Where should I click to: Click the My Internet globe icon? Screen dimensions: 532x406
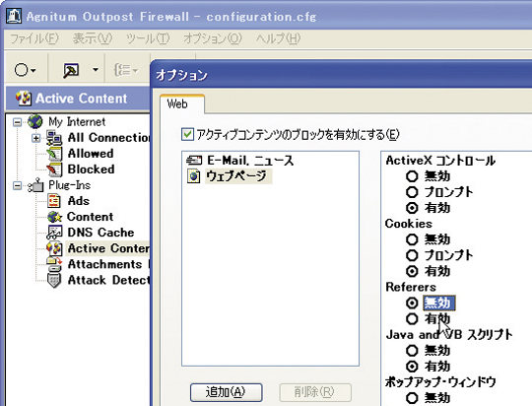point(34,122)
